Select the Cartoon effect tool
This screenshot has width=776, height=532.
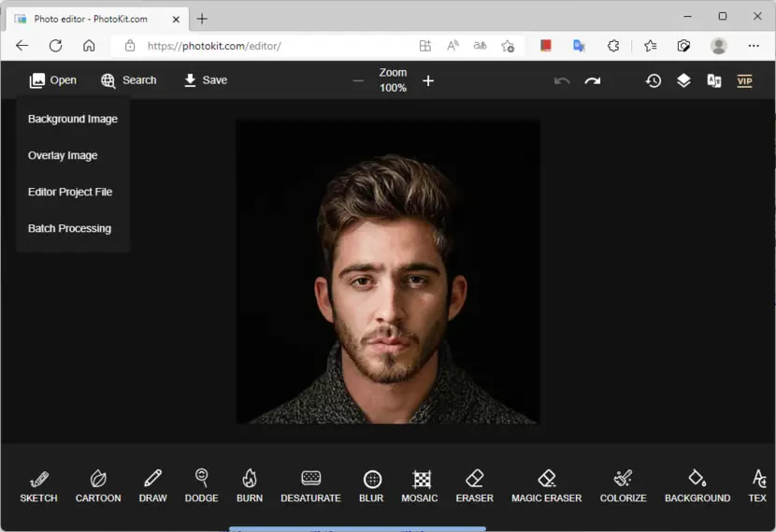point(98,485)
